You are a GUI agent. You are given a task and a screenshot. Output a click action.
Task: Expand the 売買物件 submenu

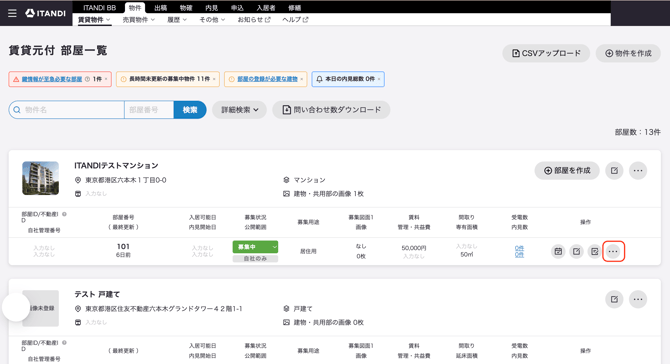pos(138,20)
